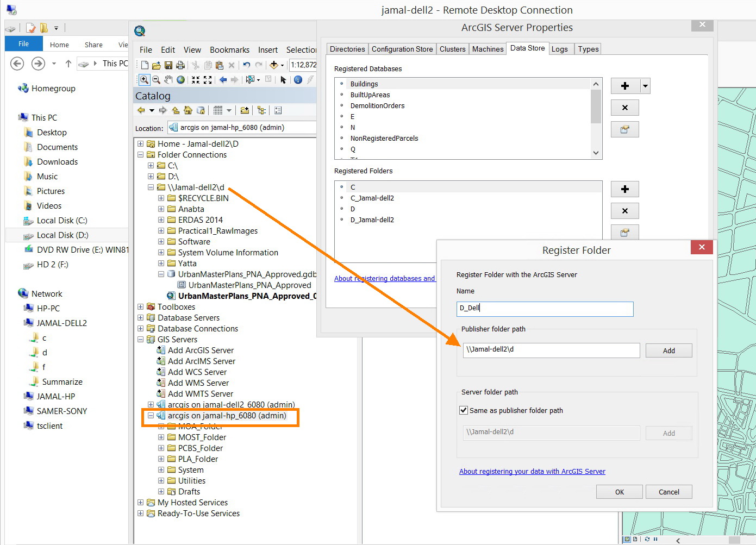
Task: Go to Home folder in Catalog
Action: click(x=188, y=110)
